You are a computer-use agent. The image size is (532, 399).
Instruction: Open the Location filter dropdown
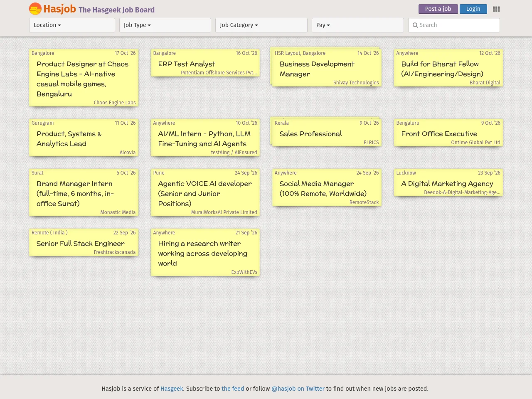72,25
